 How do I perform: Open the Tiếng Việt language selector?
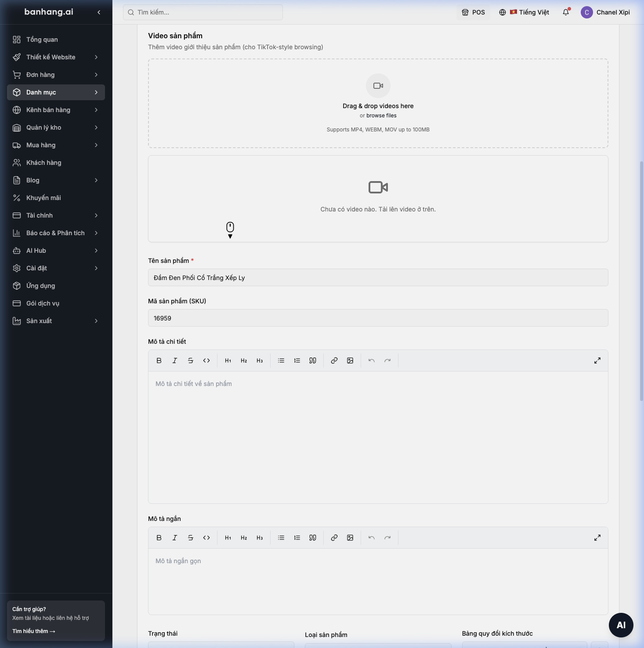click(524, 12)
